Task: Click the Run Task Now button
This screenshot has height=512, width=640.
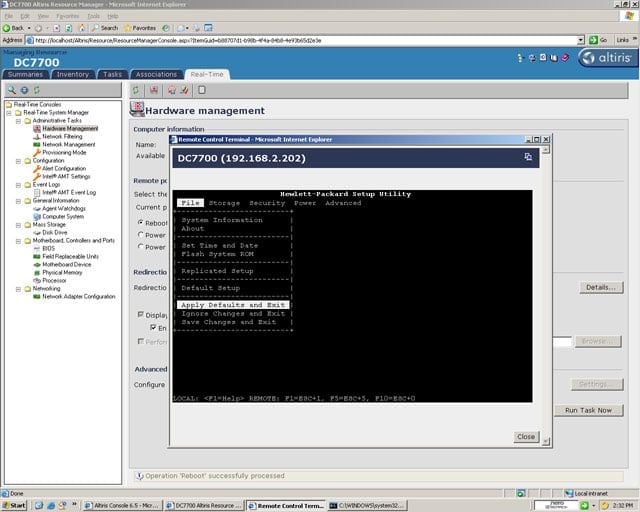Action: click(589, 410)
